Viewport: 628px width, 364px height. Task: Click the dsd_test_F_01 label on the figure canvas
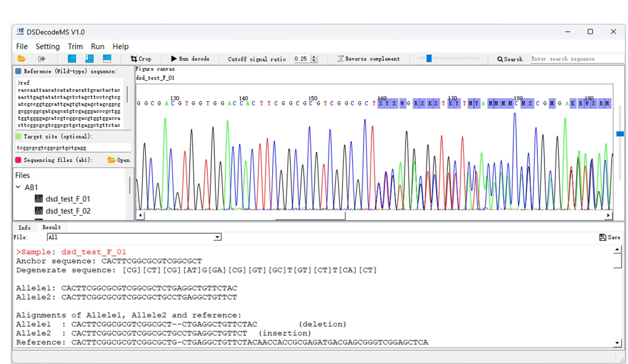(x=155, y=78)
